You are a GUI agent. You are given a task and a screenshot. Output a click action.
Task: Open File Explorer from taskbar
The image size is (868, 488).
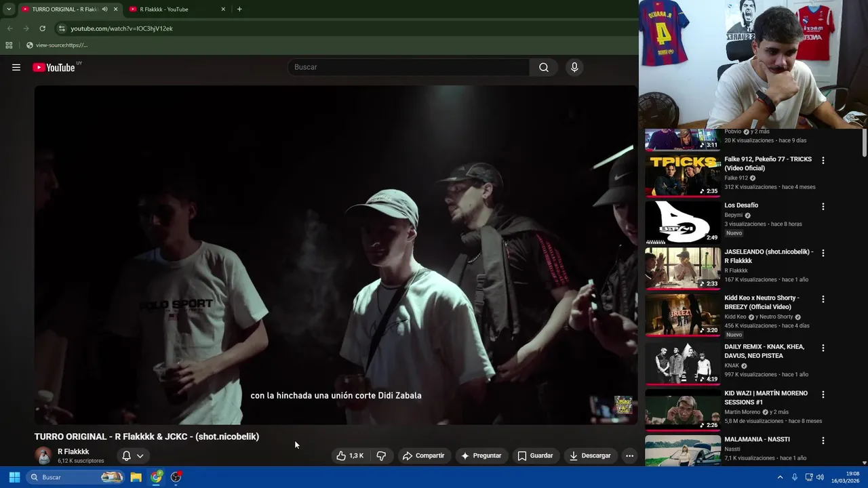[x=136, y=477]
